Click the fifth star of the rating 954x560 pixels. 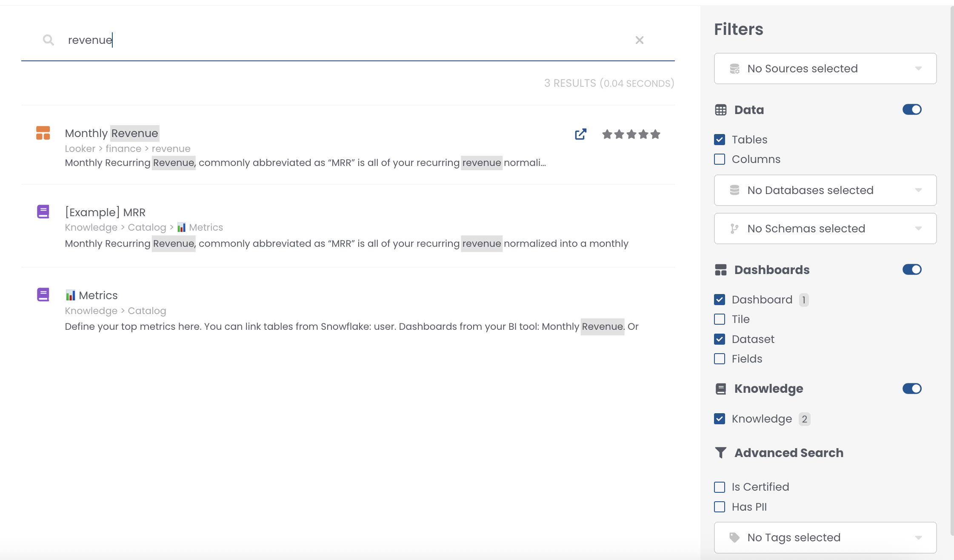655,134
